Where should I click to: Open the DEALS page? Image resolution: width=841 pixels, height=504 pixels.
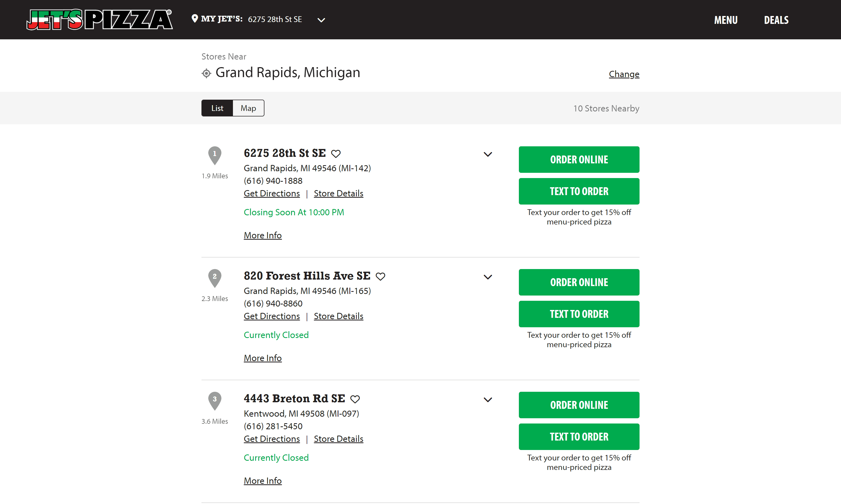click(776, 20)
